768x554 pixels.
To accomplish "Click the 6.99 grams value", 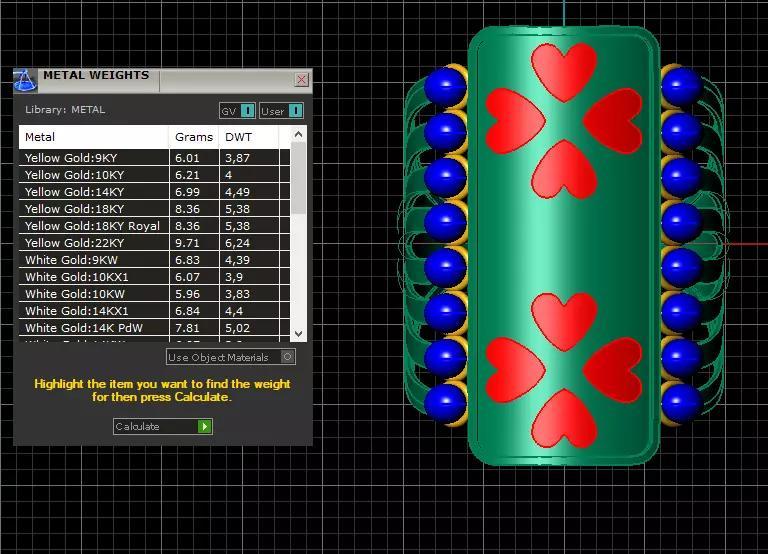I will [x=188, y=192].
